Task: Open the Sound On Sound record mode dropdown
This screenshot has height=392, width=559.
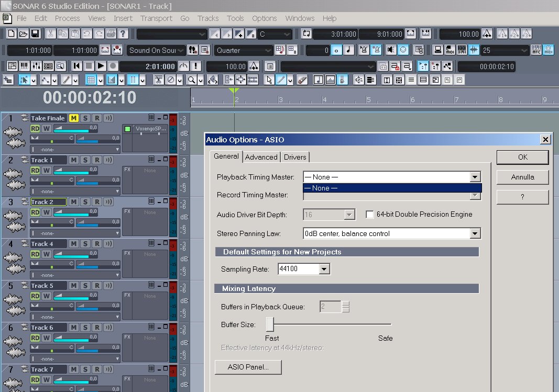Action: 156,50
